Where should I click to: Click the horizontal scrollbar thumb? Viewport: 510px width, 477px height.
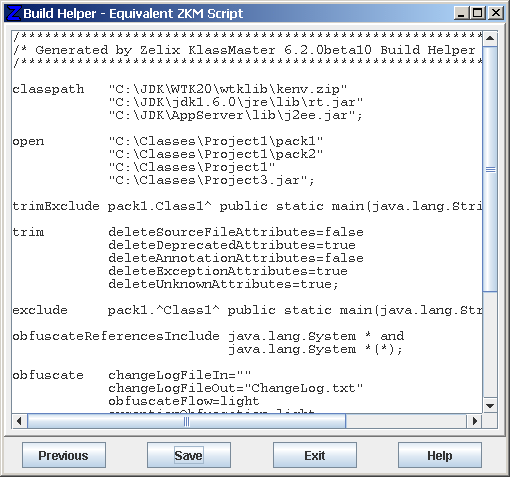point(187,421)
